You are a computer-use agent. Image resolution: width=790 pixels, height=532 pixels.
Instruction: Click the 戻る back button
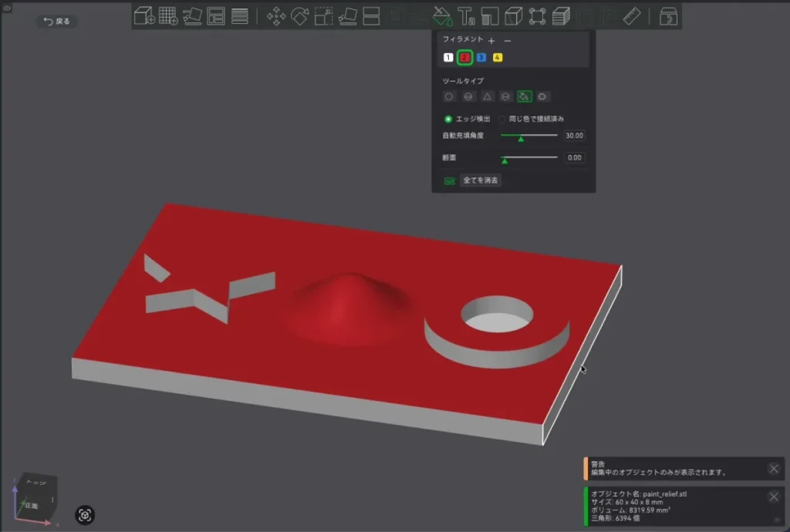tap(57, 21)
